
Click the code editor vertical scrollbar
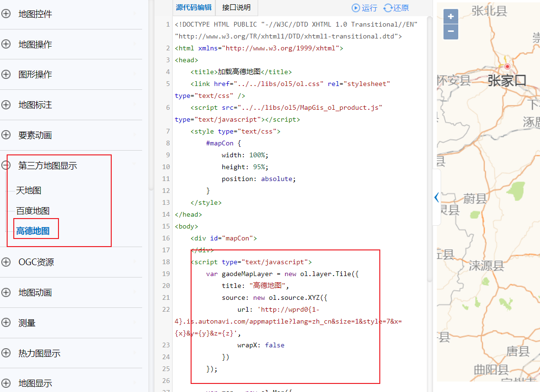(429, 149)
